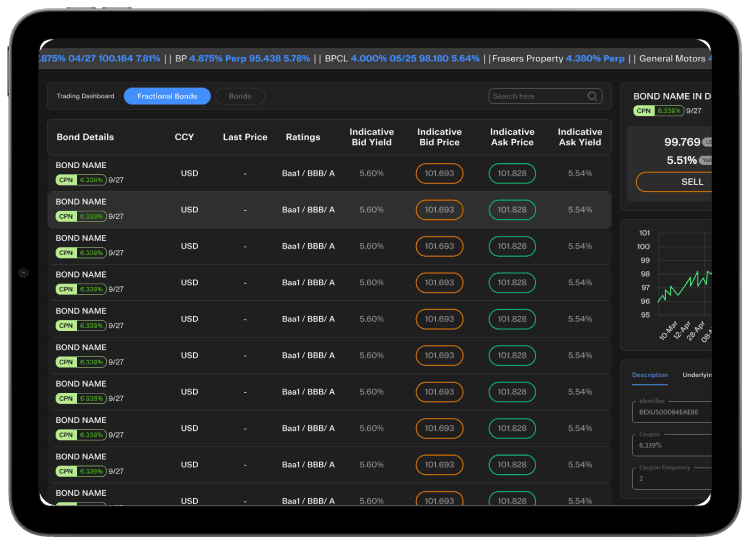Click ask price 101.828 in highlighted row
The height and width of the screenshot is (546, 751).
coord(512,210)
